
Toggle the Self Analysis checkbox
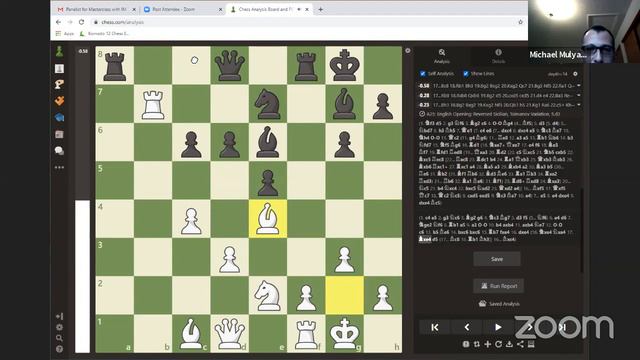pyautogui.click(x=423, y=73)
